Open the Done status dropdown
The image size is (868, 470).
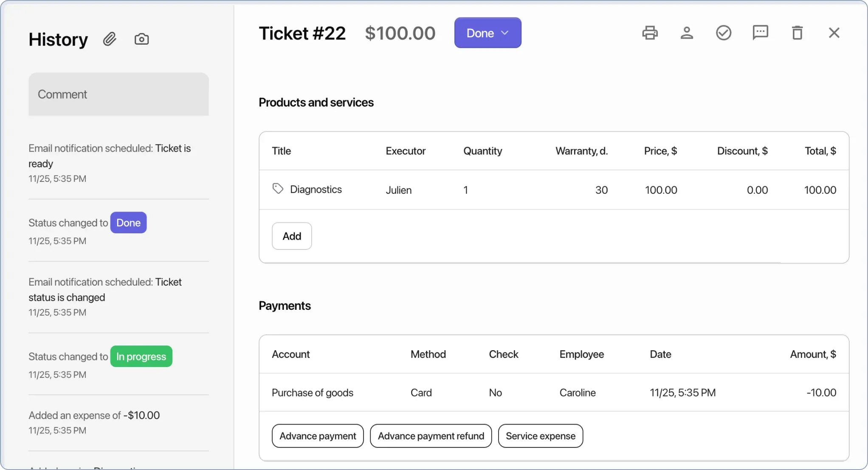(x=487, y=33)
